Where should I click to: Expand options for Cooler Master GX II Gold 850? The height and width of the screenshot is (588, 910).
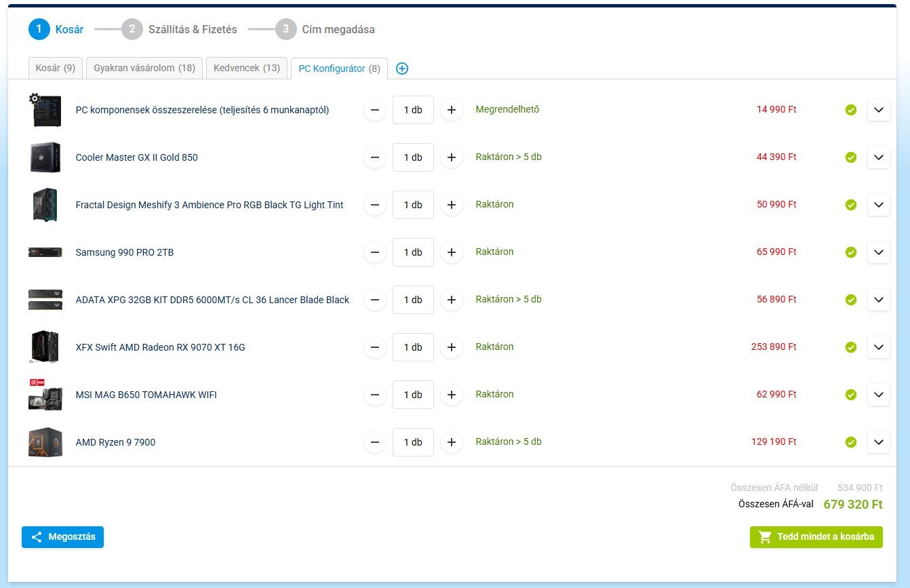(x=879, y=157)
